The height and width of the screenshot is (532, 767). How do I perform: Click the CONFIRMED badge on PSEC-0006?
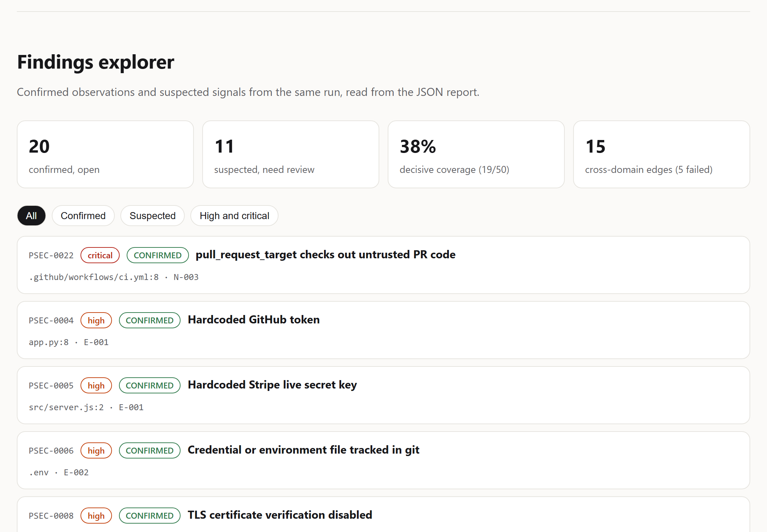(150, 450)
